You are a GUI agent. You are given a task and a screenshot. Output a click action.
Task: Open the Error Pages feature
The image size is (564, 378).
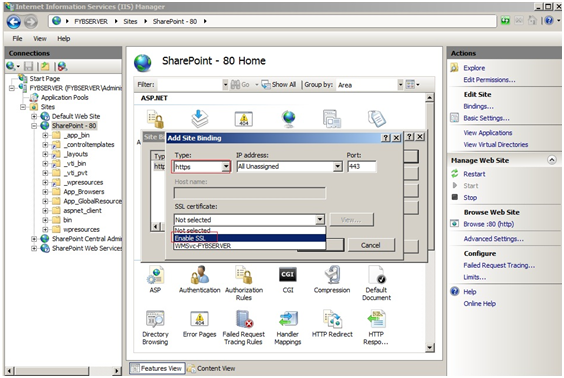[x=200, y=324]
